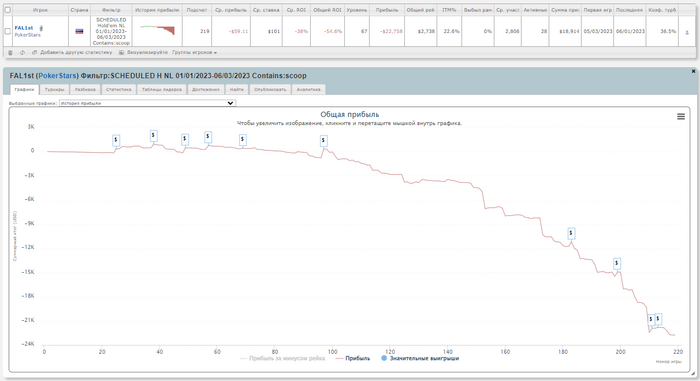Viewport: 700px width, 381px height.
Task: Sort by the Общий ROI column header
Action: [x=328, y=10]
